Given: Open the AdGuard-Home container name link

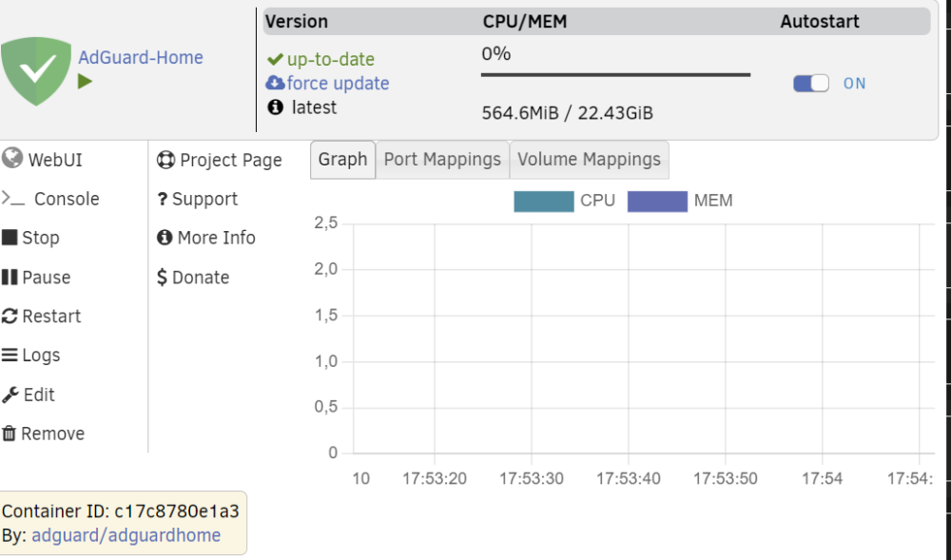Looking at the screenshot, I should click(x=141, y=58).
